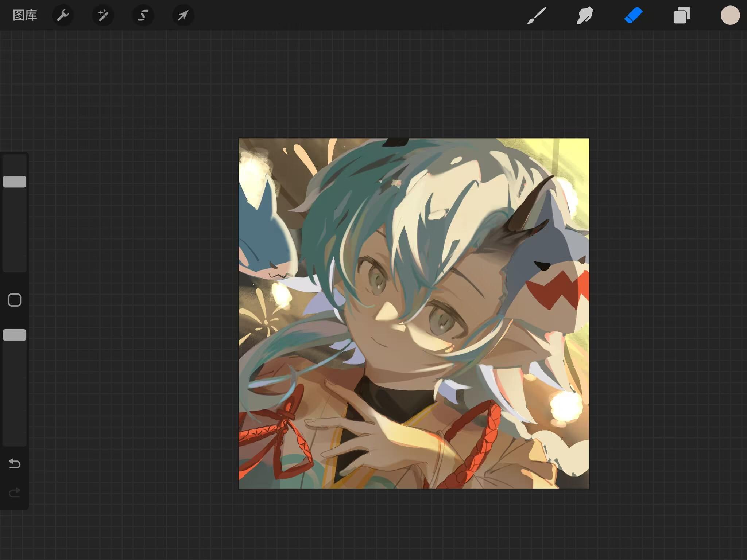
Task: Open the active color picker circle
Action: [x=730, y=15]
